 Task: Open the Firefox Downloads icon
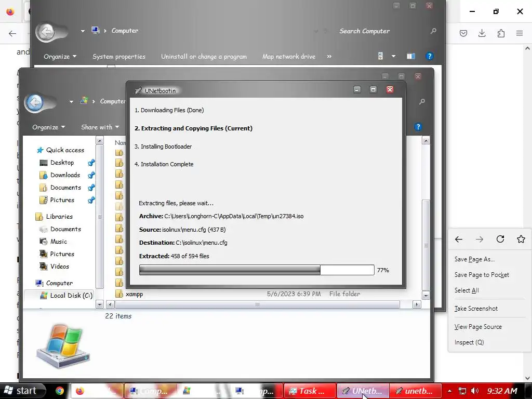click(482, 33)
